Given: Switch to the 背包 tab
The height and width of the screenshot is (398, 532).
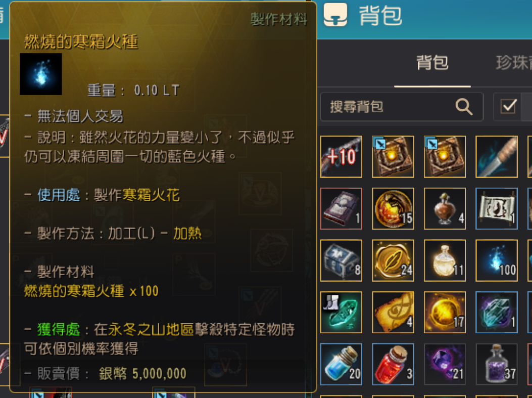Looking at the screenshot, I should click(x=432, y=63).
